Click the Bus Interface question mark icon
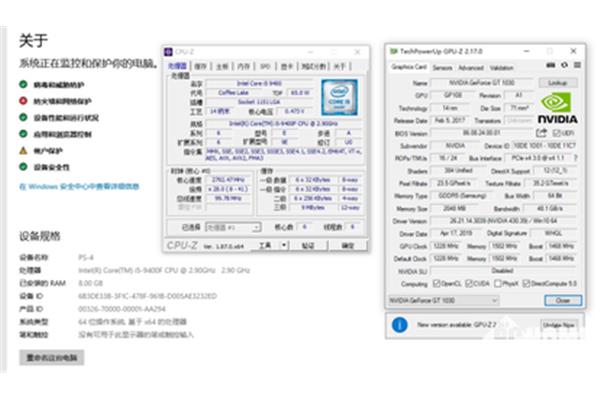Image resolution: width=600 pixels, height=400 pixels. [576, 158]
